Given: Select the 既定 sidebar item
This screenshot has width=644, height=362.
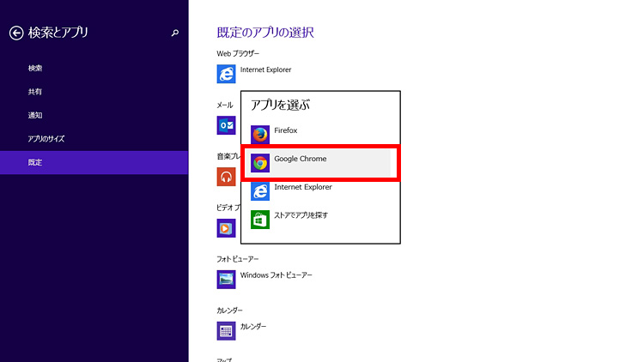Looking at the screenshot, I should click(x=35, y=162).
